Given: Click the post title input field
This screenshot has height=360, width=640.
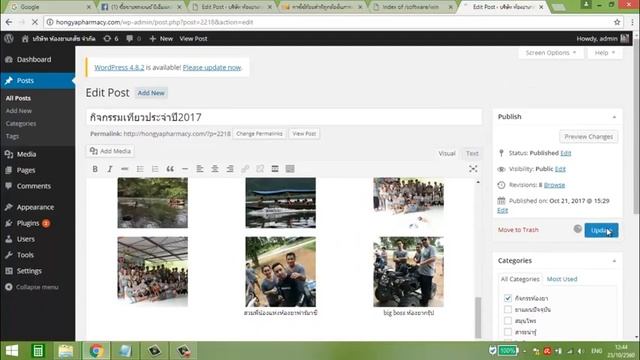Looking at the screenshot, I should click(x=284, y=118).
